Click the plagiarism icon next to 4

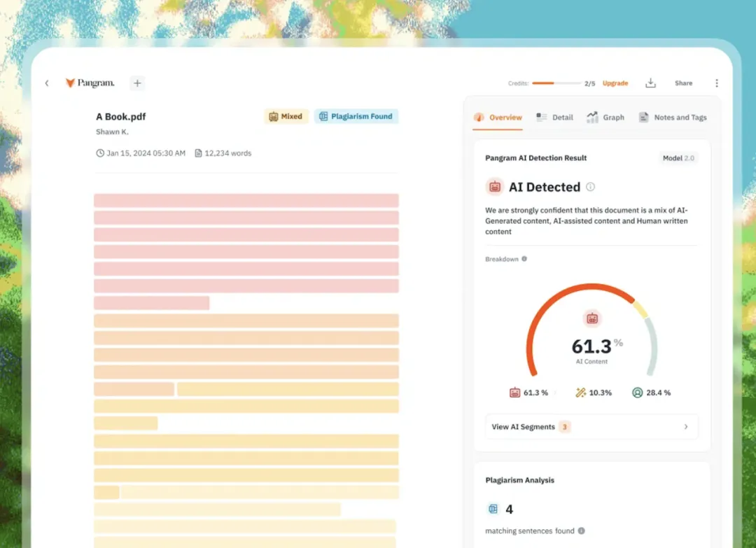tap(493, 509)
